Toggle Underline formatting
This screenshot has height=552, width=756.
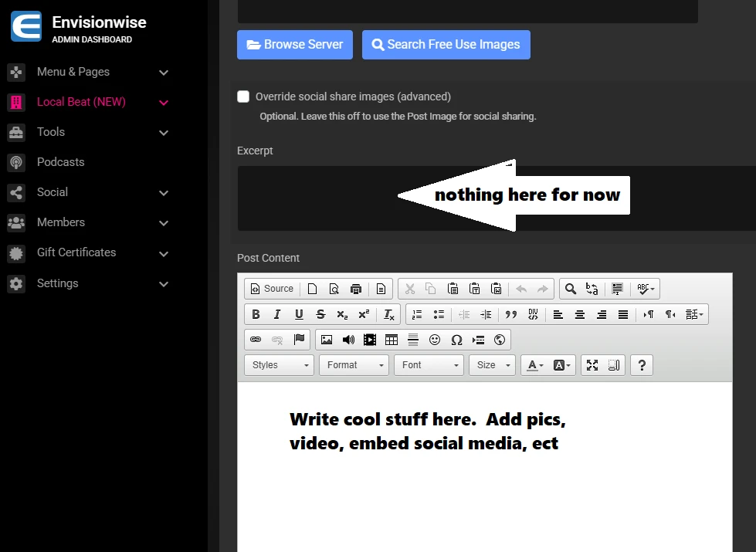click(299, 314)
